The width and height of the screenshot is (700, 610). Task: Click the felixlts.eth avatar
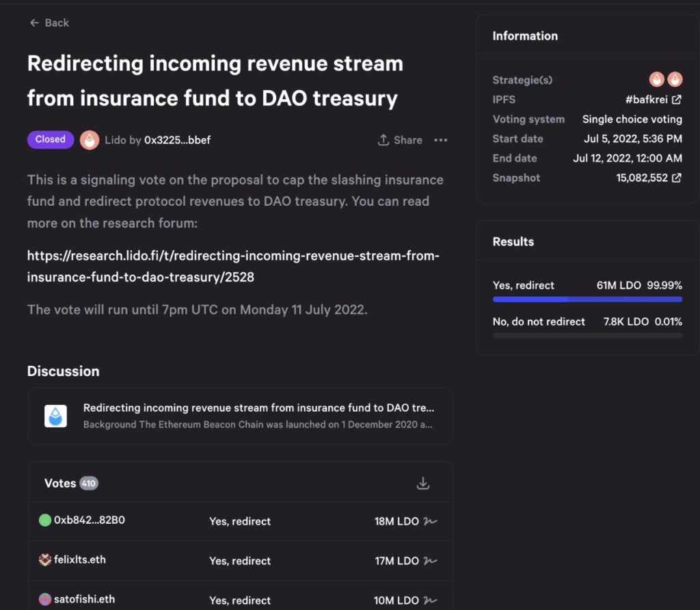coord(45,559)
